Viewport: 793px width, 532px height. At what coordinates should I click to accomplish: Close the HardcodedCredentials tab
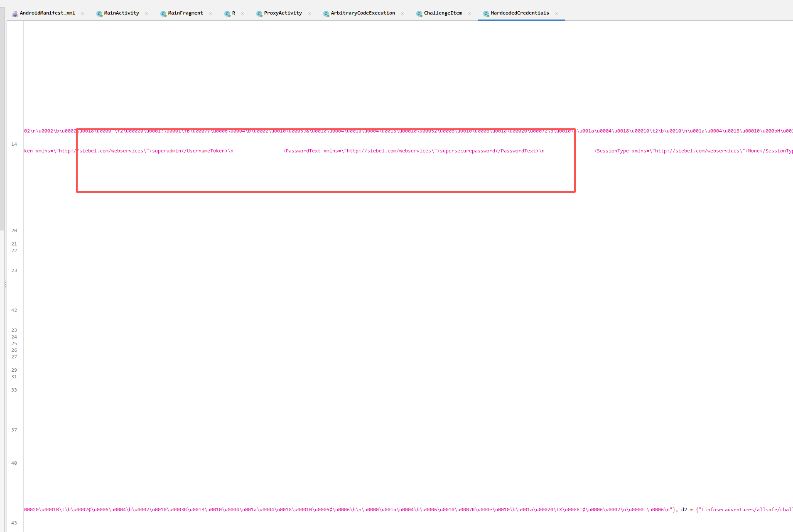pos(557,14)
